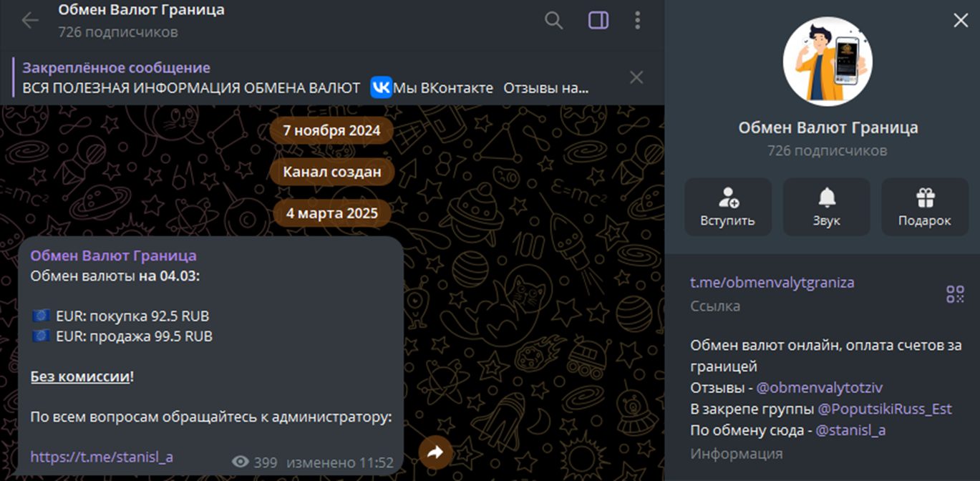Click the Мы ВКонтакте text in pinned bar
The image size is (980, 481).
tap(443, 88)
